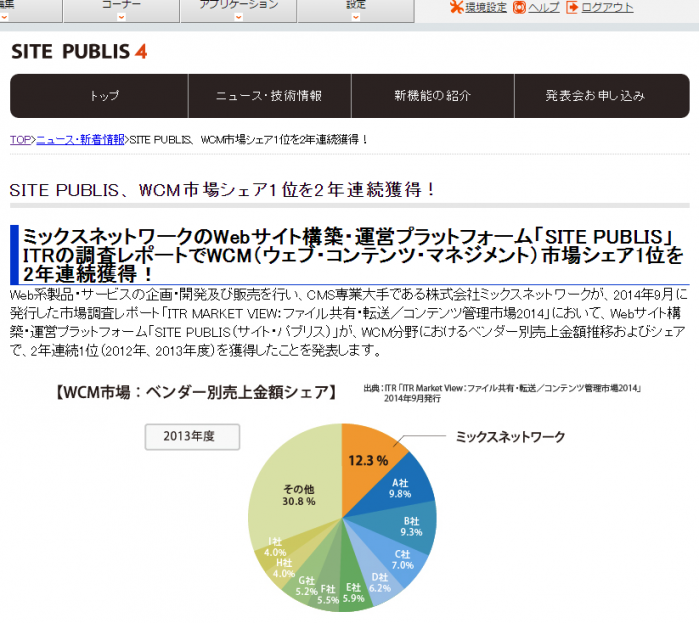699x623 pixels.
Task: Click the 2013年度 button beside the chart
Action: click(x=192, y=437)
